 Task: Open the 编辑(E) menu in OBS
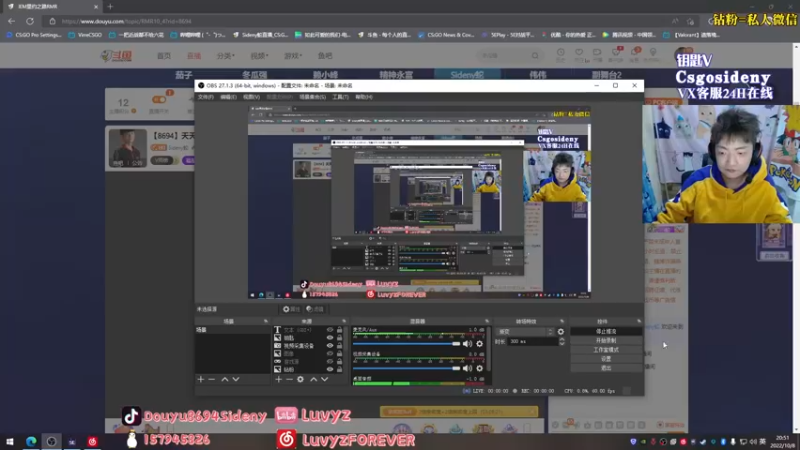[228, 97]
